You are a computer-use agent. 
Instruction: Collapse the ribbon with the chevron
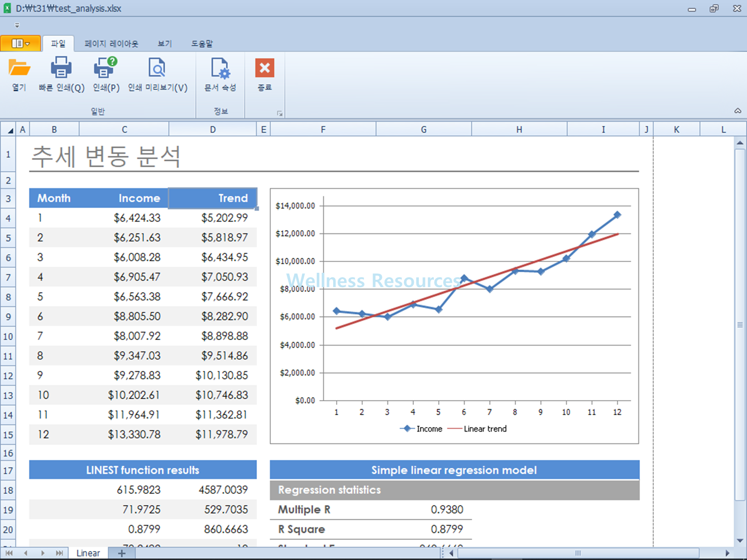click(738, 111)
